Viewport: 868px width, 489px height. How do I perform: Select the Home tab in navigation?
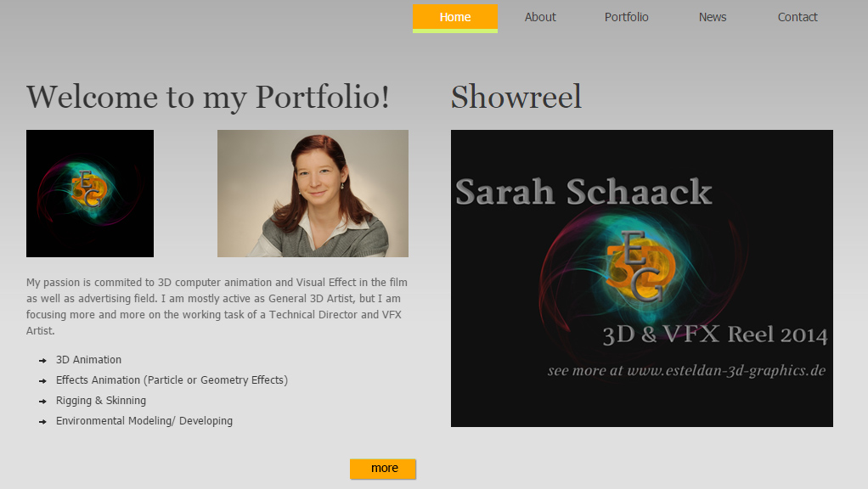click(x=454, y=17)
